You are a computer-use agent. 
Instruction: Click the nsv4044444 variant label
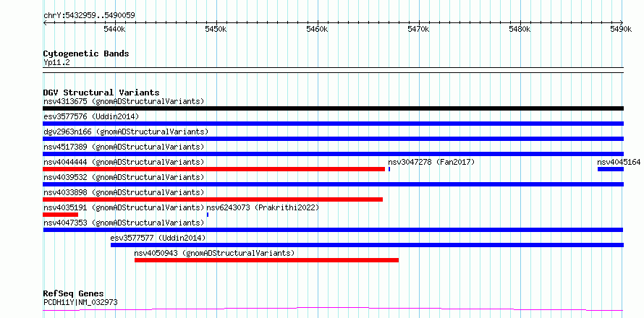[x=124, y=162]
